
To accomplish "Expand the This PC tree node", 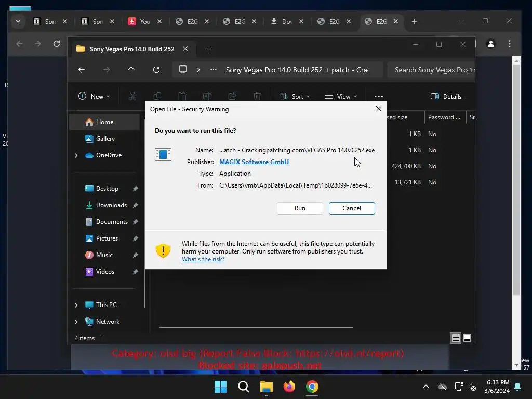I will tap(76, 305).
